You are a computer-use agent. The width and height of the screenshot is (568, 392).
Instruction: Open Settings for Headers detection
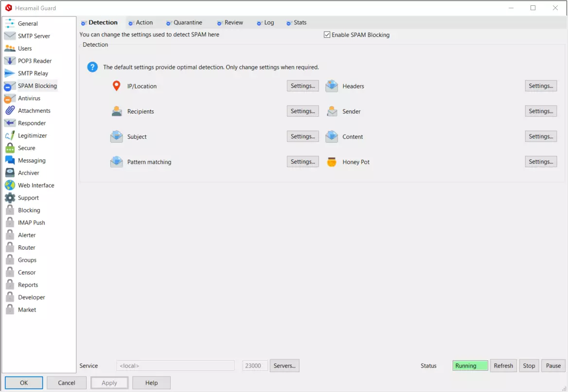pyautogui.click(x=541, y=86)
